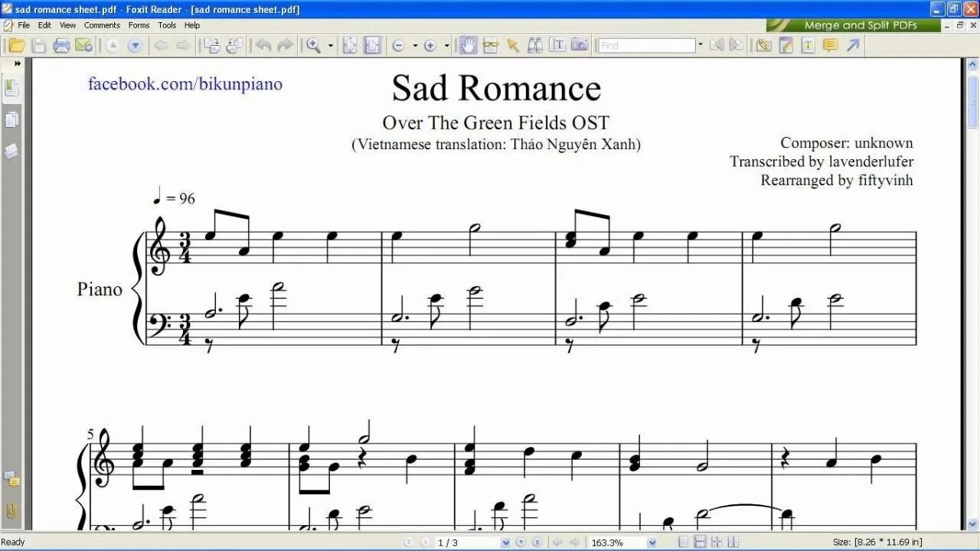Open the zoom tool dropdown arrow

[331, 45]
